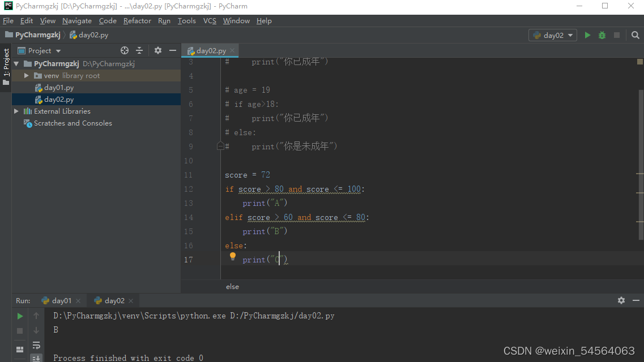Collapse the PyCharmgzkj root folder
The height and width of the screenshot is (362, 644).
(x=16, y=64)
